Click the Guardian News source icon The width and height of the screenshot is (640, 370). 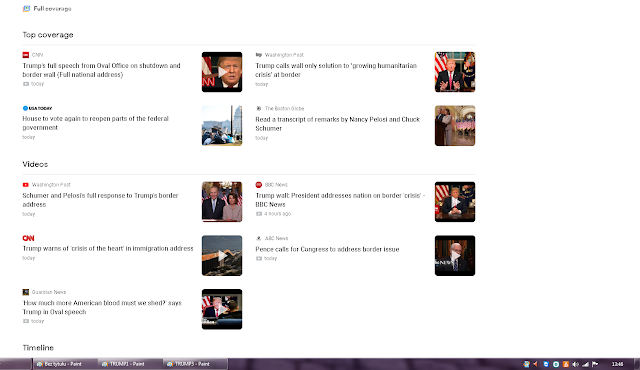click(26, 292)
